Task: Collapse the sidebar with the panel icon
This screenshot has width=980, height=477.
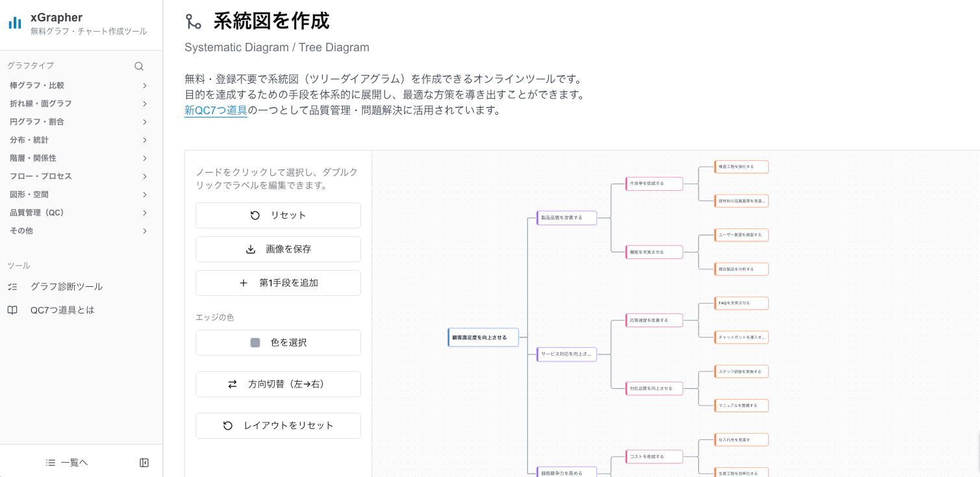Action: [144, 463]
